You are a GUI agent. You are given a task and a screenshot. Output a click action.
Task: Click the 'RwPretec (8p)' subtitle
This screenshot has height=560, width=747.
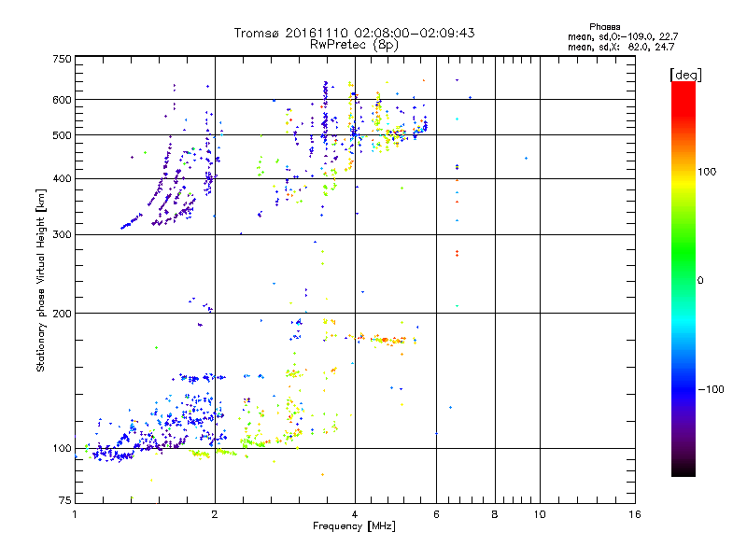click(354, 45)
